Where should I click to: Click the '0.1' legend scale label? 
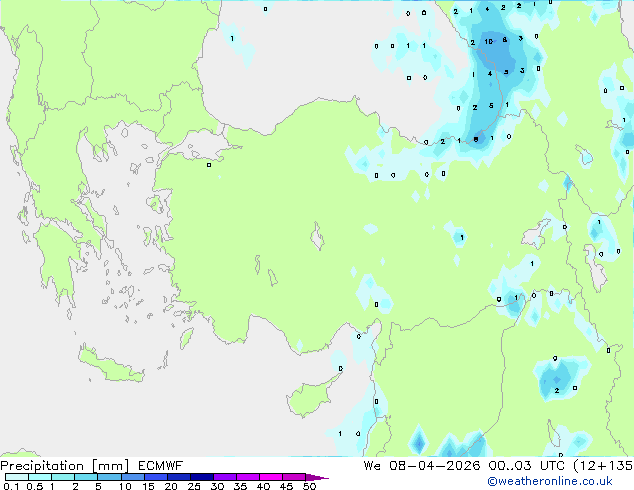click(x=11, y=486)
